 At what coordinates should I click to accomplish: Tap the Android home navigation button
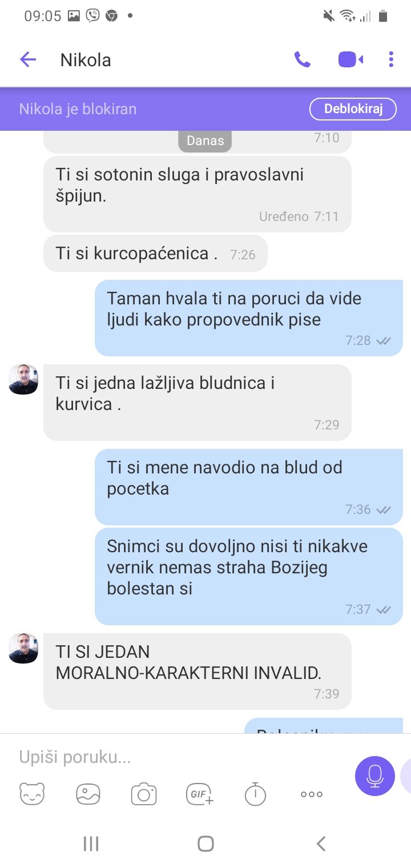pyautogui.click(x=205, y=843)
